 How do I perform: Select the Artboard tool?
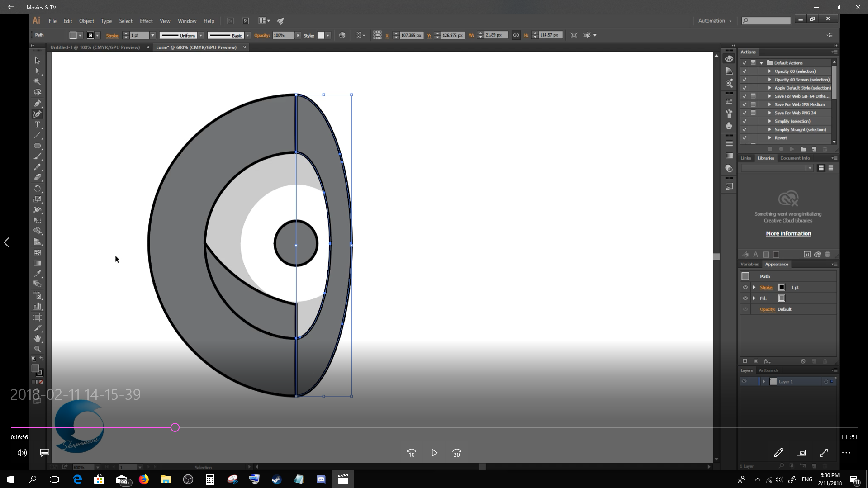click(38, 317)
